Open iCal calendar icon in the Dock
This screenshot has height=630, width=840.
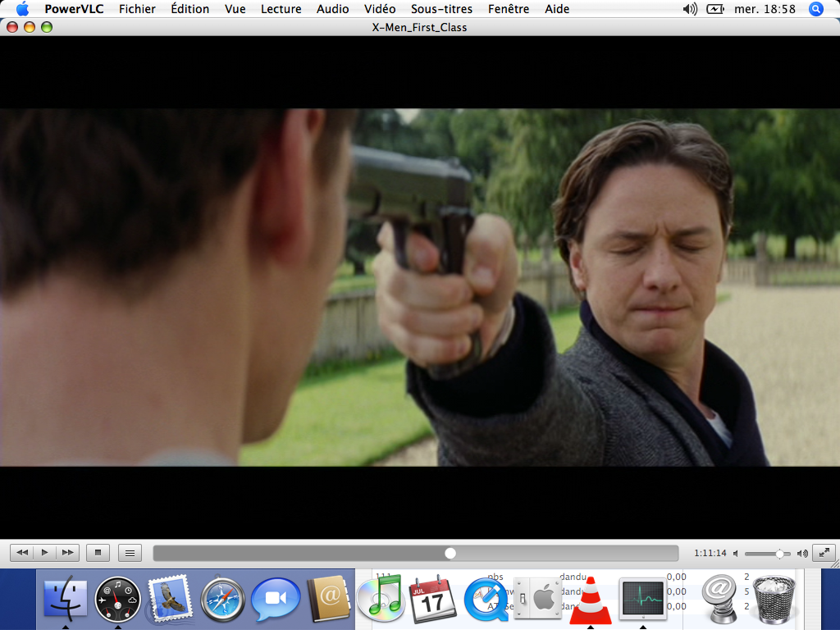pos(433,598)
